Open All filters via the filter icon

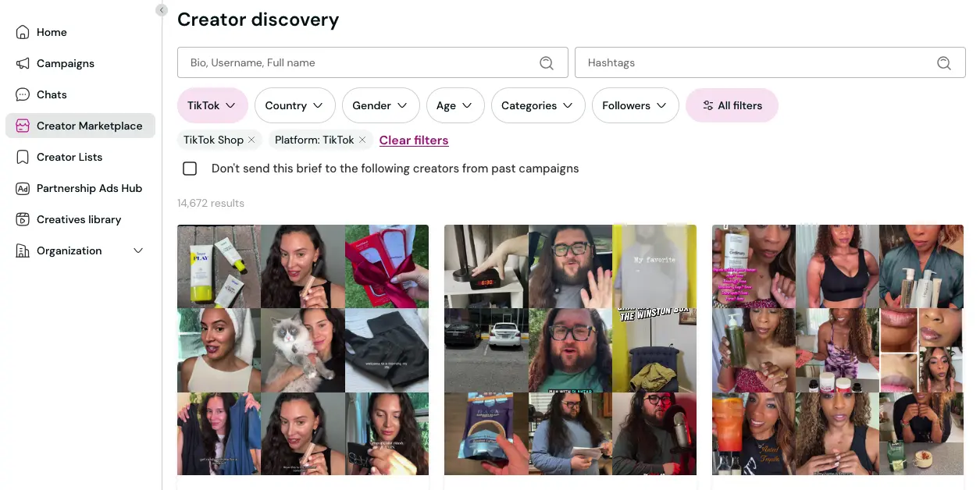tap(708, 105)
